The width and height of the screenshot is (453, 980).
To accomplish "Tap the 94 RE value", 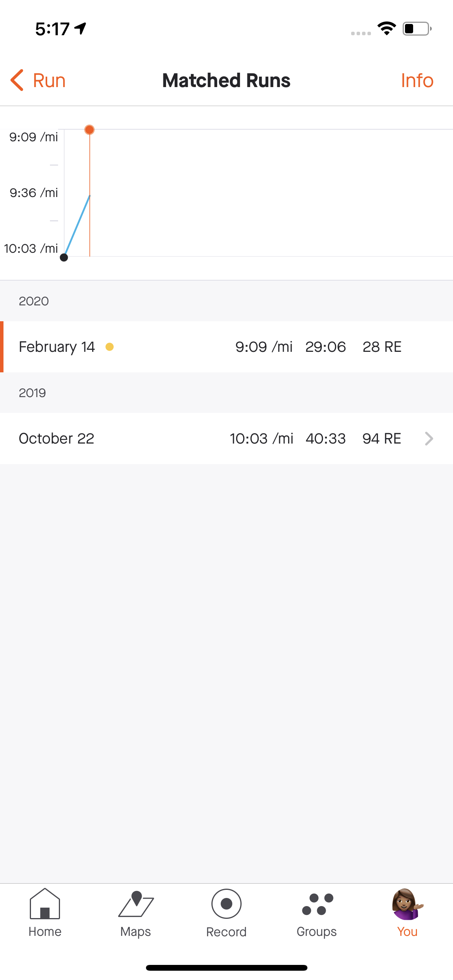I will 382,439.
